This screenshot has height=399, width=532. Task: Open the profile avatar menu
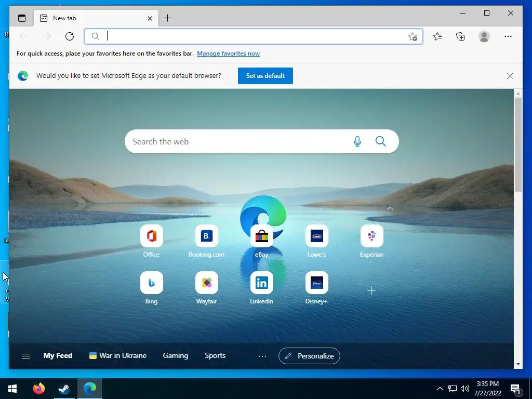click(x=484, y=36)
